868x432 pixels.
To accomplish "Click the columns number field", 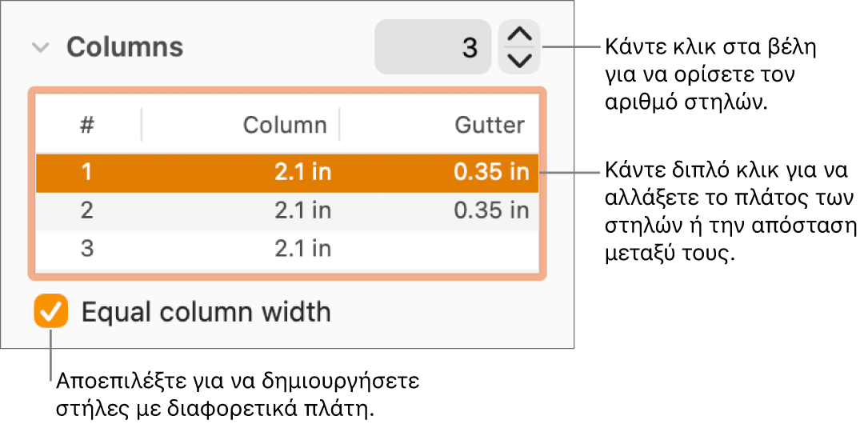I will (433, 48).
